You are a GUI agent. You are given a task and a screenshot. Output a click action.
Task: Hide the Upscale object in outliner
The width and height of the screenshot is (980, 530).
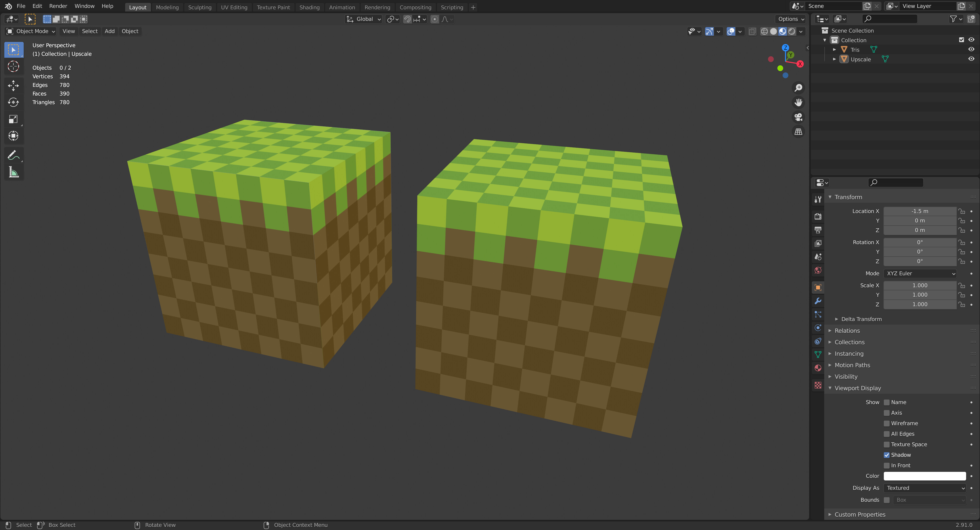point(971,59)
